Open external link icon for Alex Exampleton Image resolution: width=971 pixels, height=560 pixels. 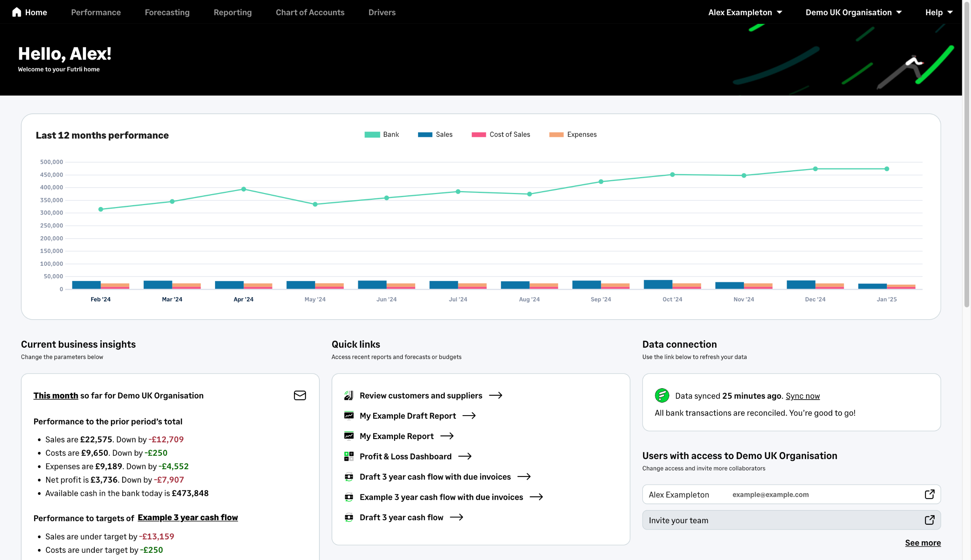coord(929,494)
